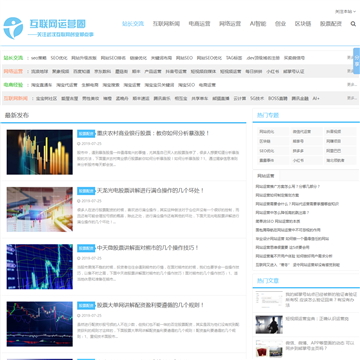
Task: Open 短视频运营宝典 hot article link
Action: click(317, 319)
